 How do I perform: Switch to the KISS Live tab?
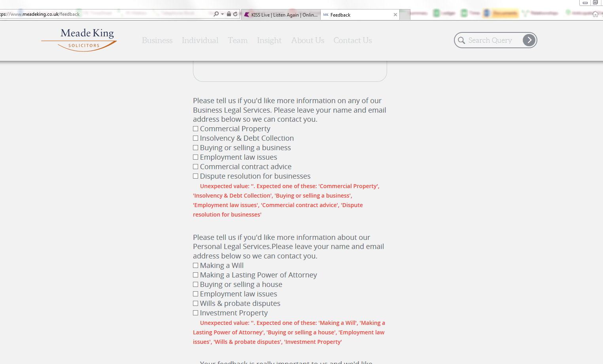click(281, 14)
